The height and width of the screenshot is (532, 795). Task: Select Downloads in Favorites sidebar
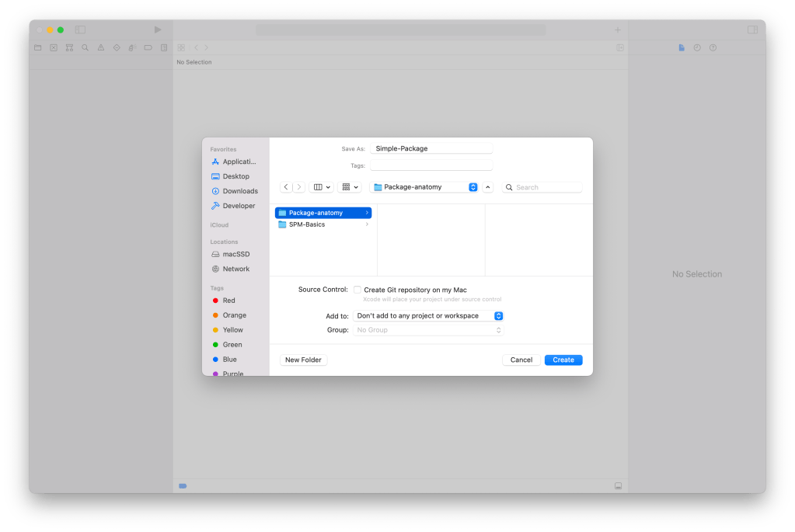[x=239, y=191]
